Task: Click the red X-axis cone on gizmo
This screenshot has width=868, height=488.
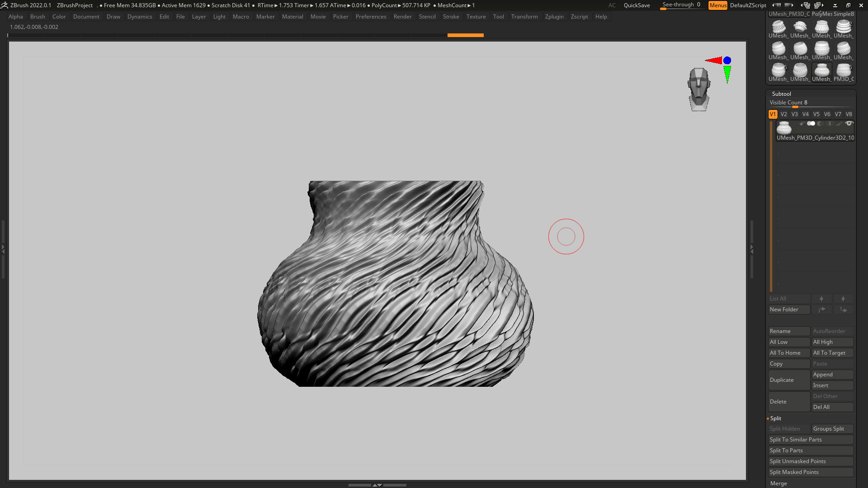Action: coord(714,60)
